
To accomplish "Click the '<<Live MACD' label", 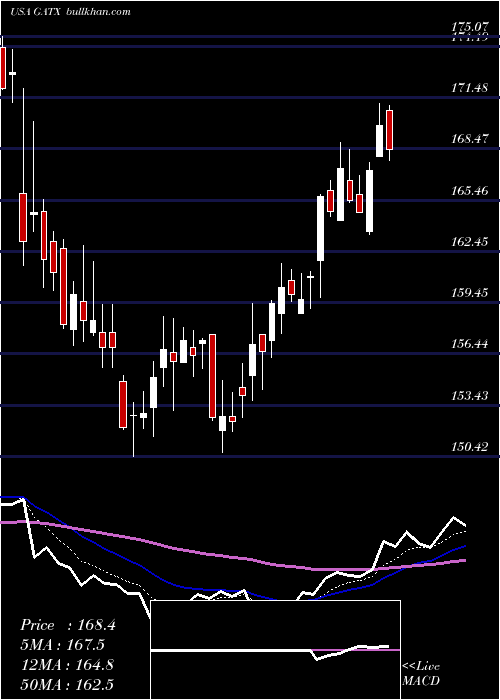I will [x=421, y=674].
